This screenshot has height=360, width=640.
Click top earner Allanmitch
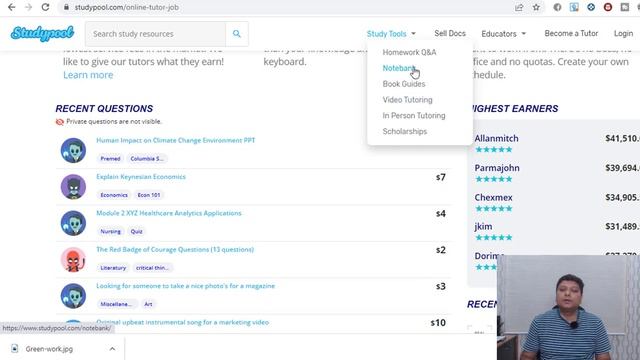click(496, 138)
